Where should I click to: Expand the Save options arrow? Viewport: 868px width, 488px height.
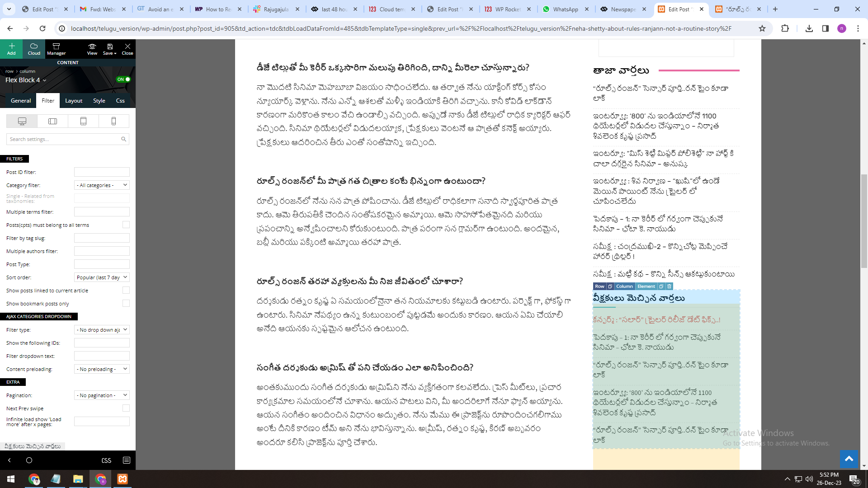tap(115, 53)
